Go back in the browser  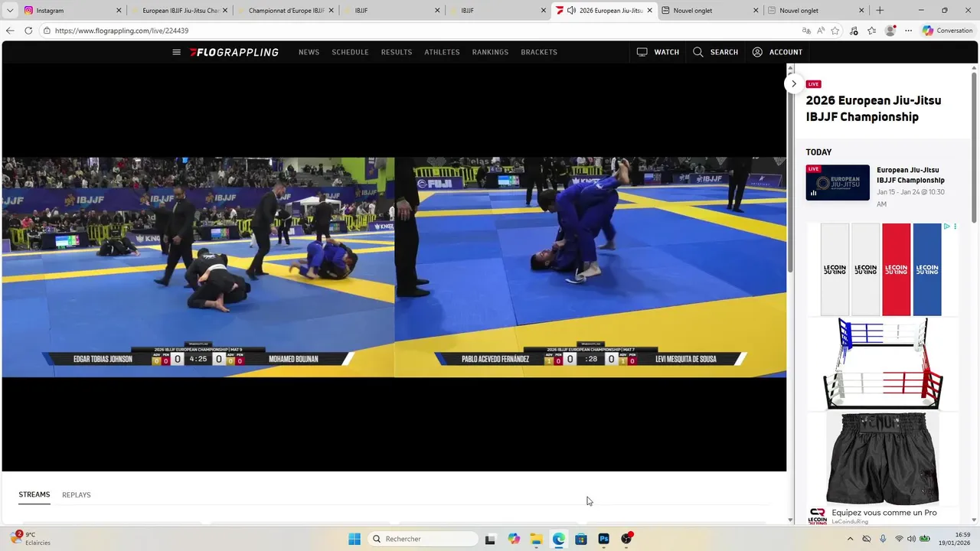point(10,31)
